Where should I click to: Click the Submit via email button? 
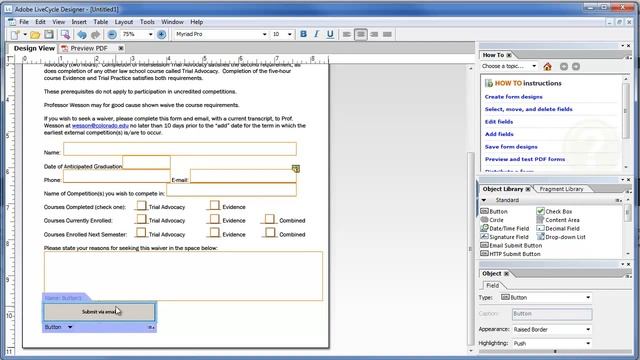tap(99, 312)
